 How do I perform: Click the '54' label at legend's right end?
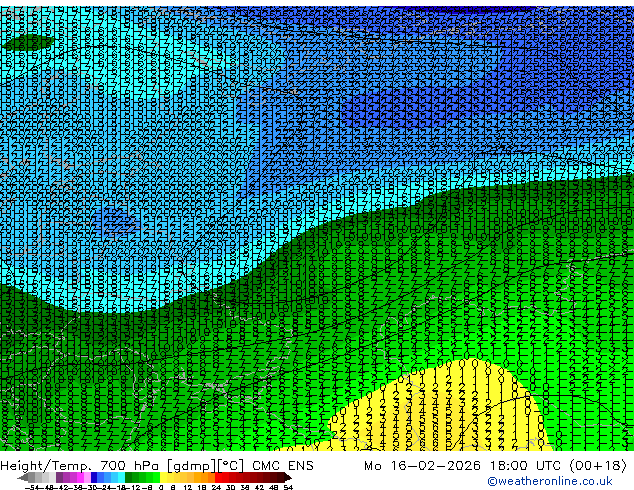(x=288, y=487)
